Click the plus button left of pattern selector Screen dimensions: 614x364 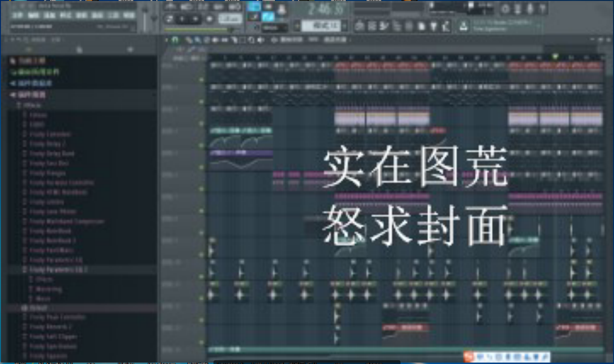click(x=297, y=26)
